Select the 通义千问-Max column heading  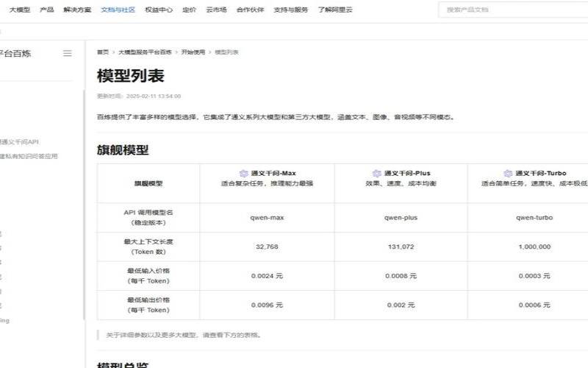273,173
